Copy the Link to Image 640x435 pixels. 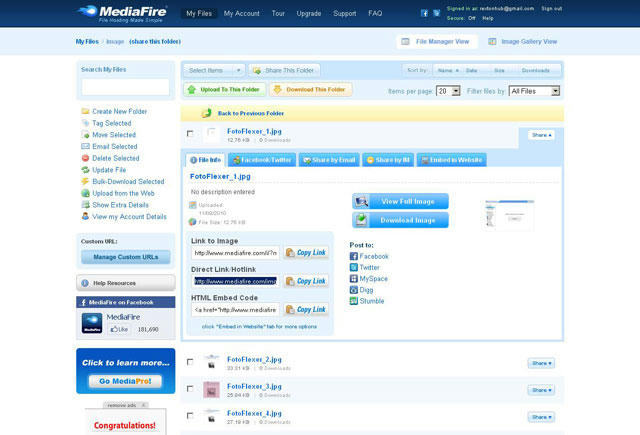pos(306,253)
